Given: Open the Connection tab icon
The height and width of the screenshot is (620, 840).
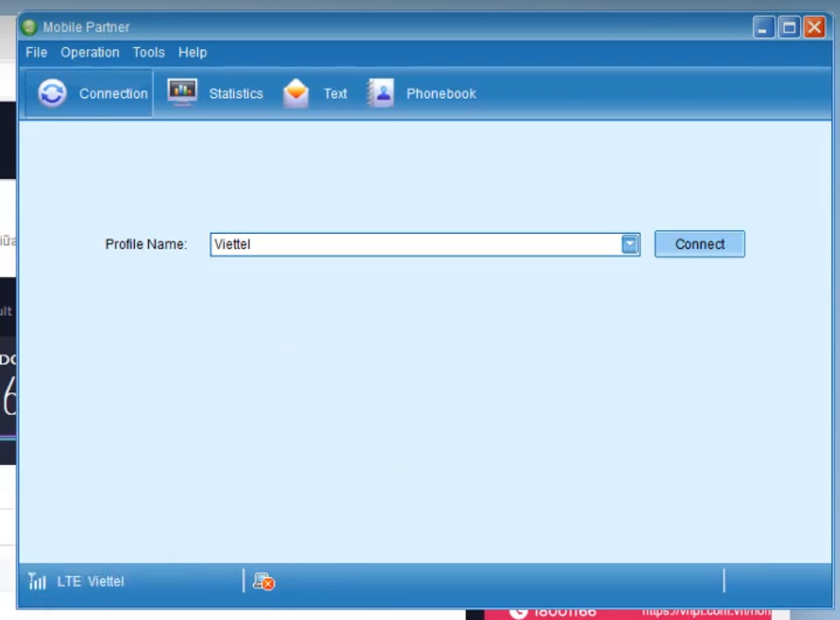Looking at the screenshot, I should point(52,93).
